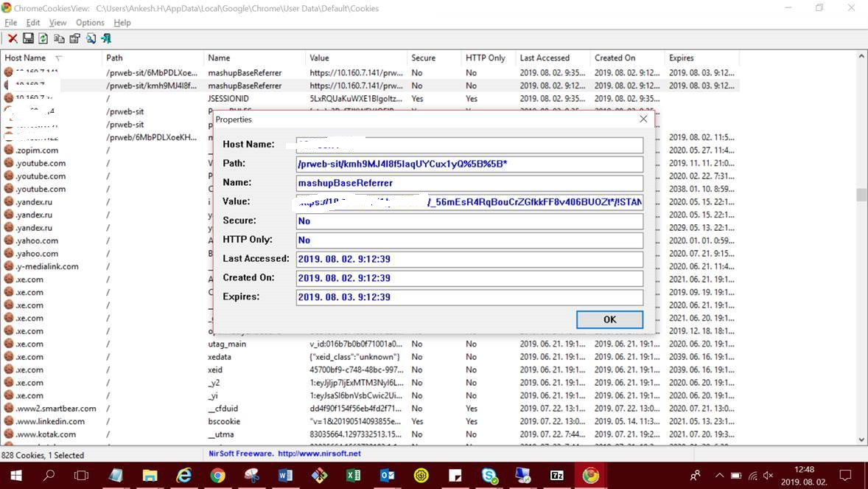Click the __cfduid cookie name cell
The height and width of the screenshot is (489, 868).
[x=223, y=409]
